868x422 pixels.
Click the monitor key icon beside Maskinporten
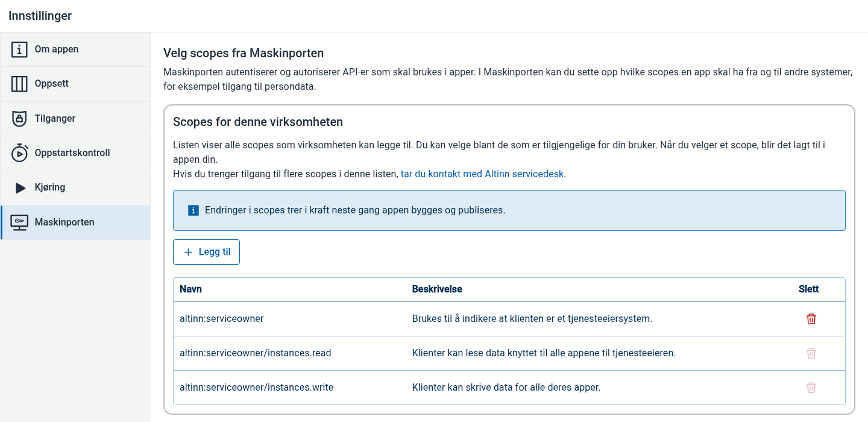pos(19,222)
